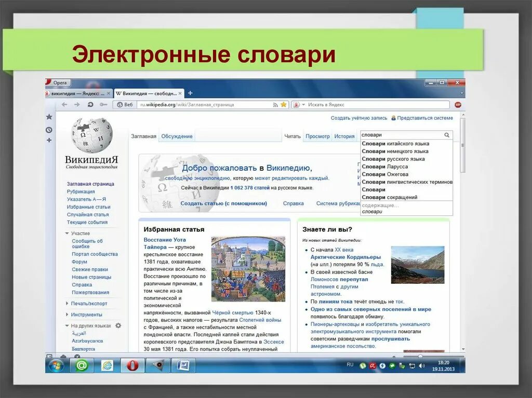This screenshot has width=532, height=398.
Task: Expand the Печать/экспорт section
Action: click(67, 304)
